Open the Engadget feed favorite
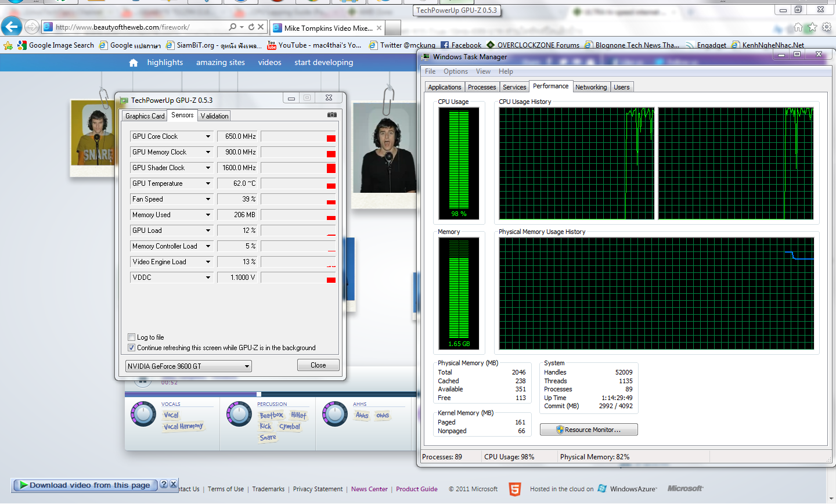Image resolution: width=836 pixels, height=504 pixels. click(706, 45)
